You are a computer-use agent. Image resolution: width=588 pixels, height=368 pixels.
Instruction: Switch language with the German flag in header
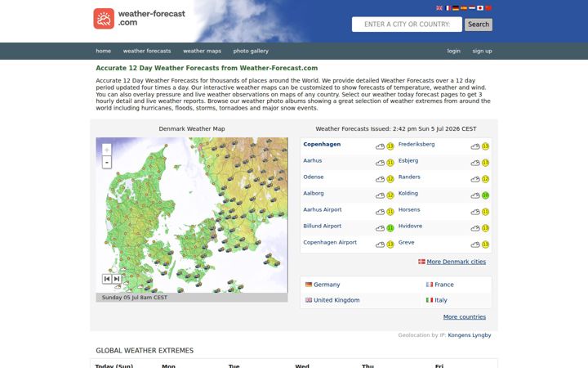tap(456, 8)
